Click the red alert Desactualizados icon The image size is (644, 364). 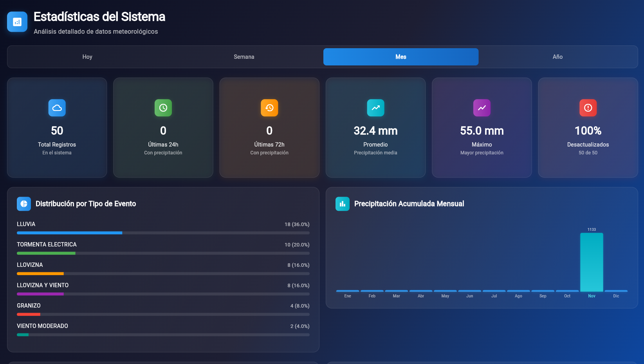(x=588, y=108)
